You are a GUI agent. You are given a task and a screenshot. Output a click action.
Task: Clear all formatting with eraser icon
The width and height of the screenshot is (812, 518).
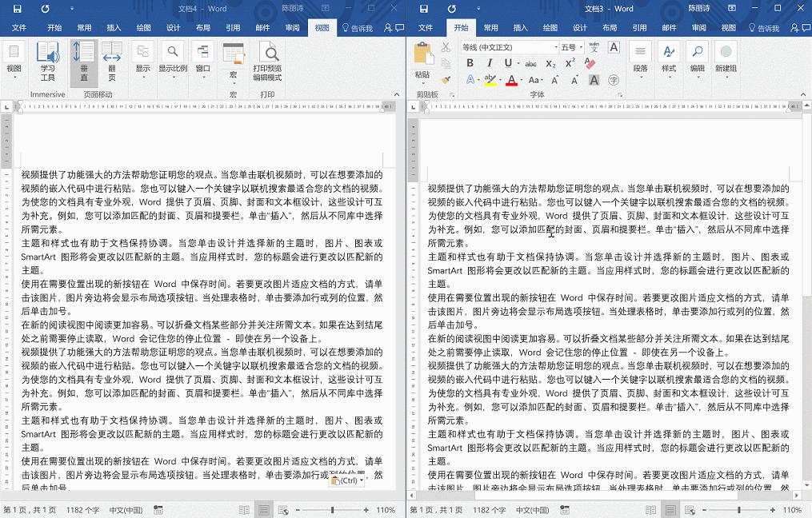tap(590, 63)
